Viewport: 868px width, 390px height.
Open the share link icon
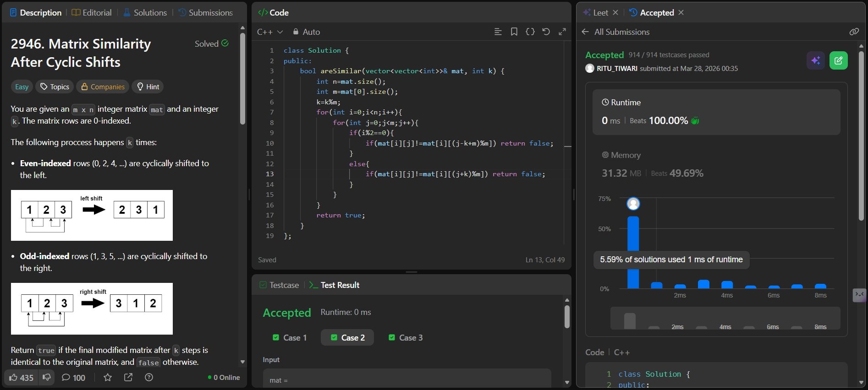[x=128, y=378]
